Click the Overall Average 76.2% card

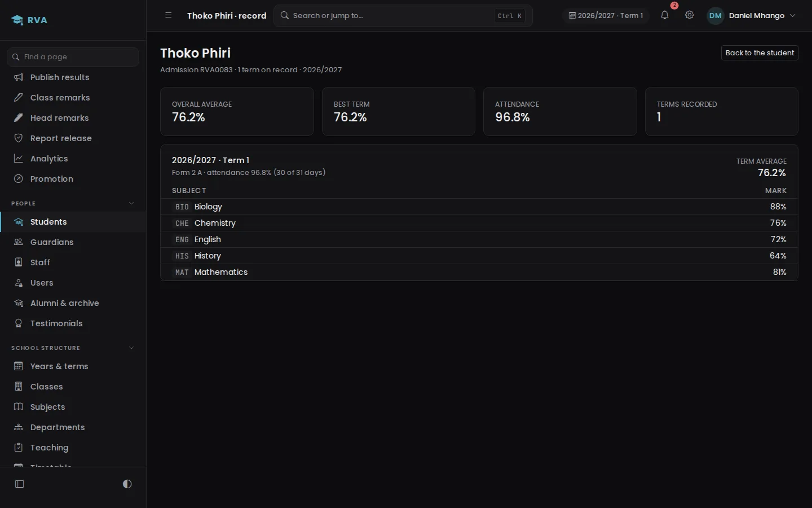click(237, 111)
